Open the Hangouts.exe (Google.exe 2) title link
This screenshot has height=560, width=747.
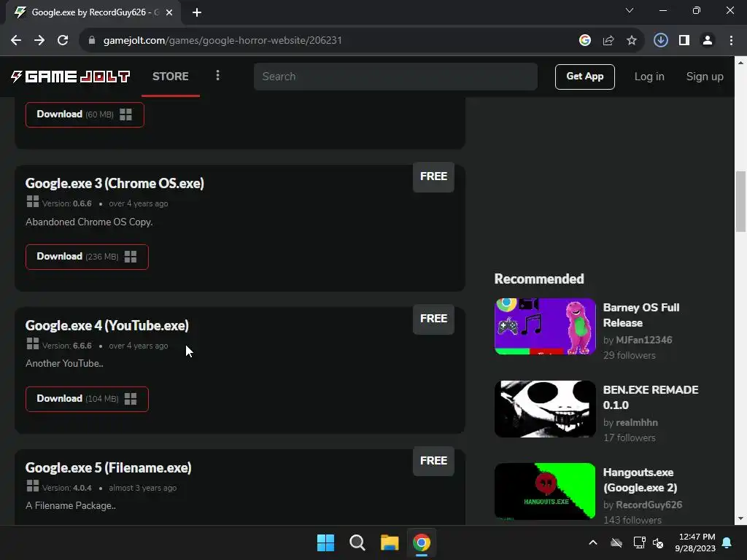pos(640,480)
